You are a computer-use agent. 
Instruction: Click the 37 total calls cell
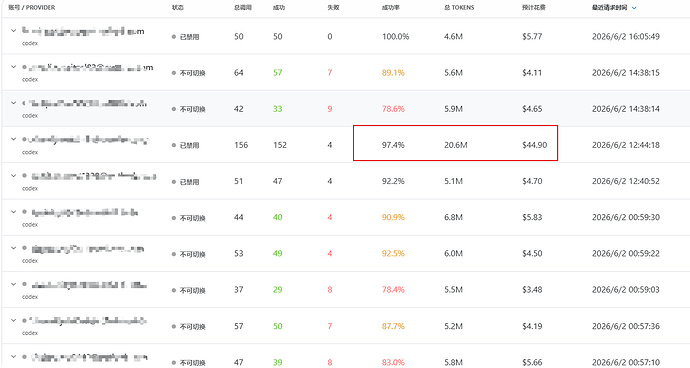(x=239, y=290)
